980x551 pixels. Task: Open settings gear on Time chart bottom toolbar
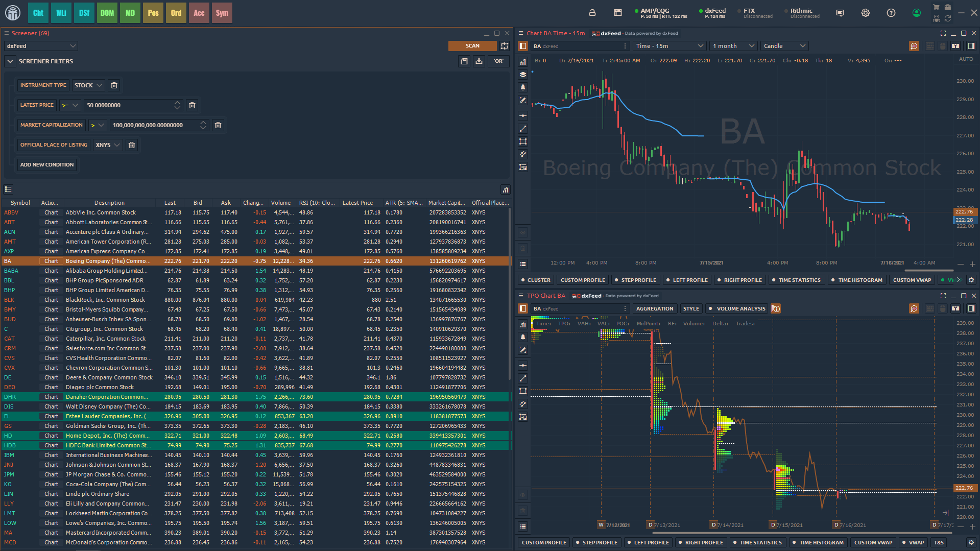coord(971,280)
